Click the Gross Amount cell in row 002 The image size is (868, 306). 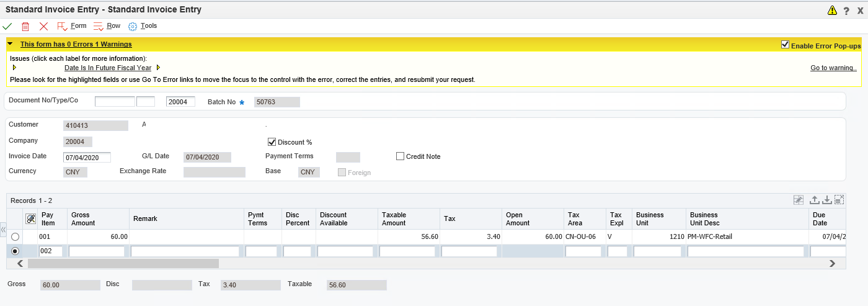pos(97,251)
